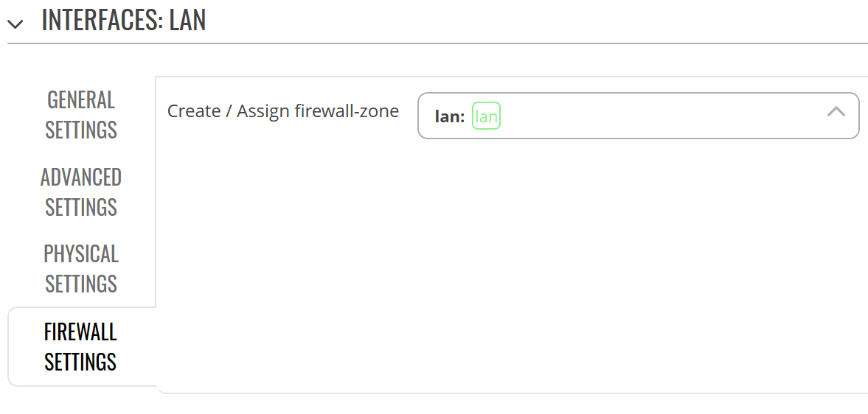Click the bold "lan:" zone name
Screen dimensions: 868x414
pyautogui.click(x=449, y=116)
